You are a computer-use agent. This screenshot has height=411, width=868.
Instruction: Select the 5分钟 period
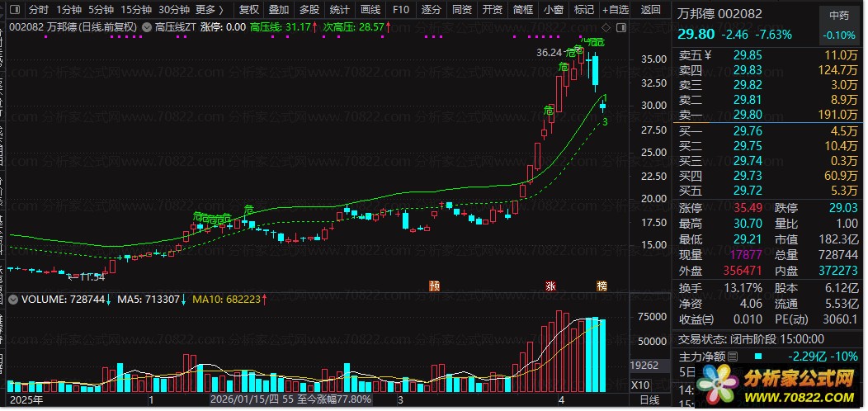[101, 10]
